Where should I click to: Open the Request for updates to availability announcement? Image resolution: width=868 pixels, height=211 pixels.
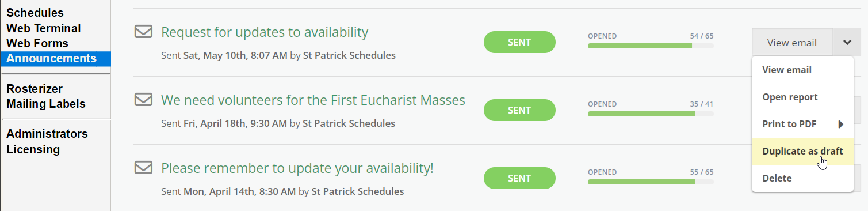[265, 32]
